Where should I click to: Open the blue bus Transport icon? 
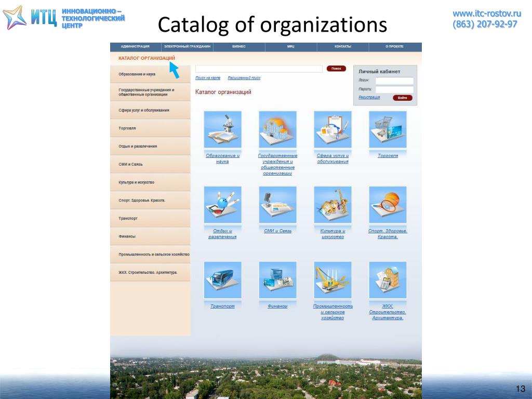222,280
